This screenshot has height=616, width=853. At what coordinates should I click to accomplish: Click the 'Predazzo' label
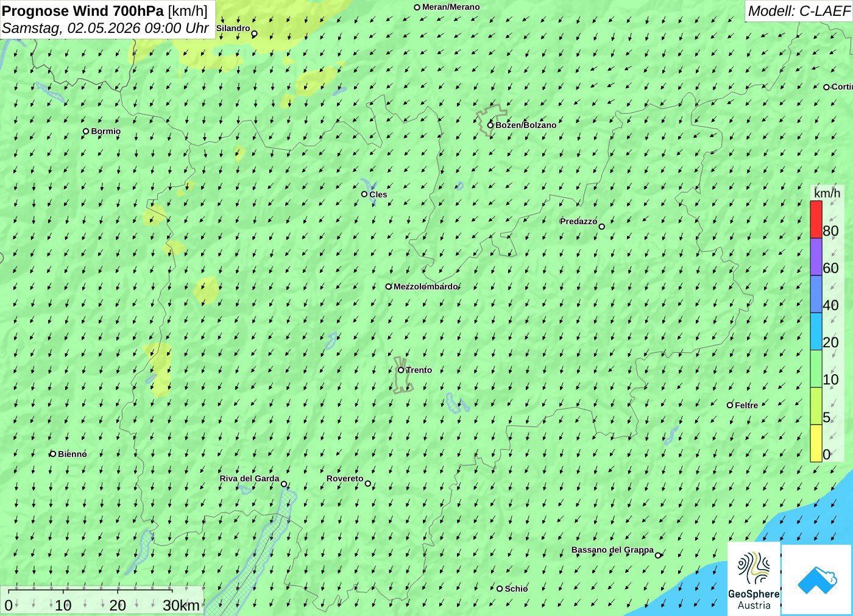click(579, 221)
